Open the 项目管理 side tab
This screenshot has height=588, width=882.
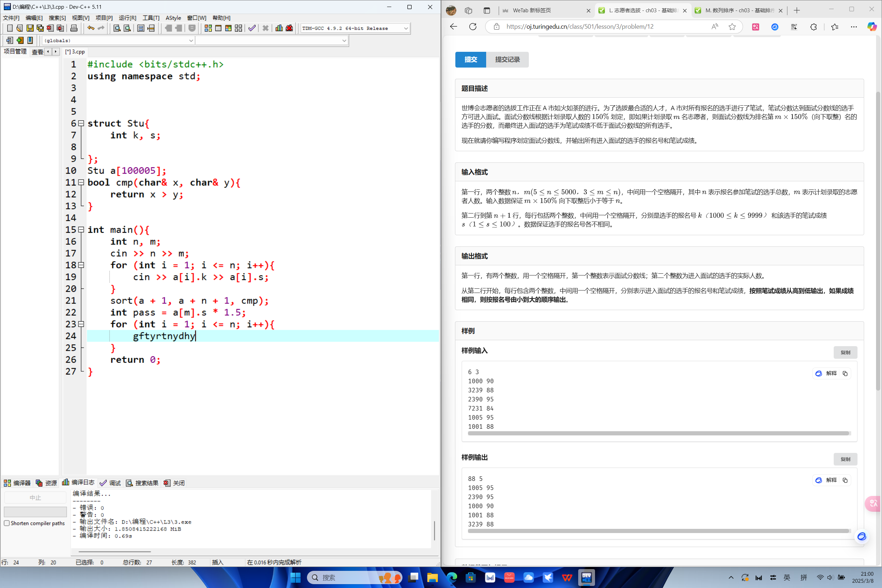[x=15, y=51]
